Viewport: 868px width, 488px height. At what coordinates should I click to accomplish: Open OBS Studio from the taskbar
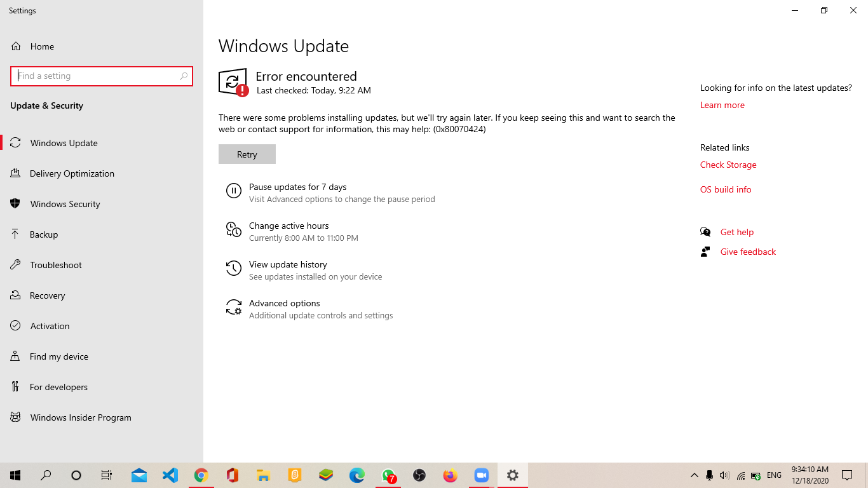(419, 475)
